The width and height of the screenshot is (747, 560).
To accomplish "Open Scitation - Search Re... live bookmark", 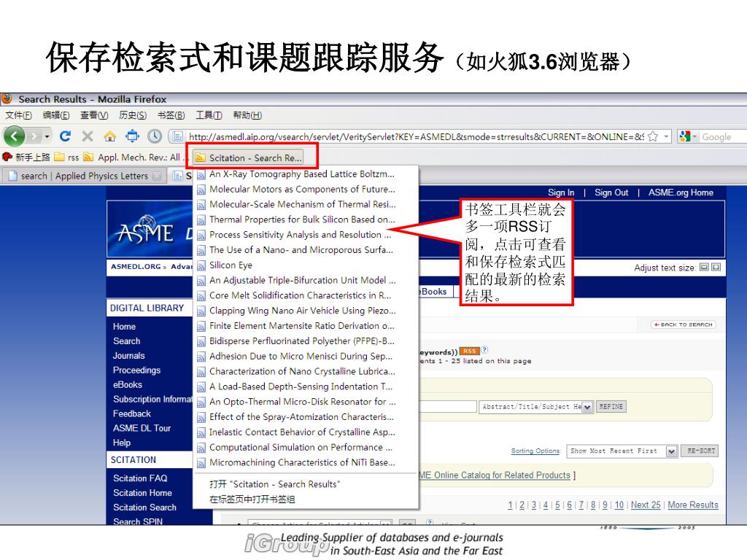I will click(x=249, y=157).
